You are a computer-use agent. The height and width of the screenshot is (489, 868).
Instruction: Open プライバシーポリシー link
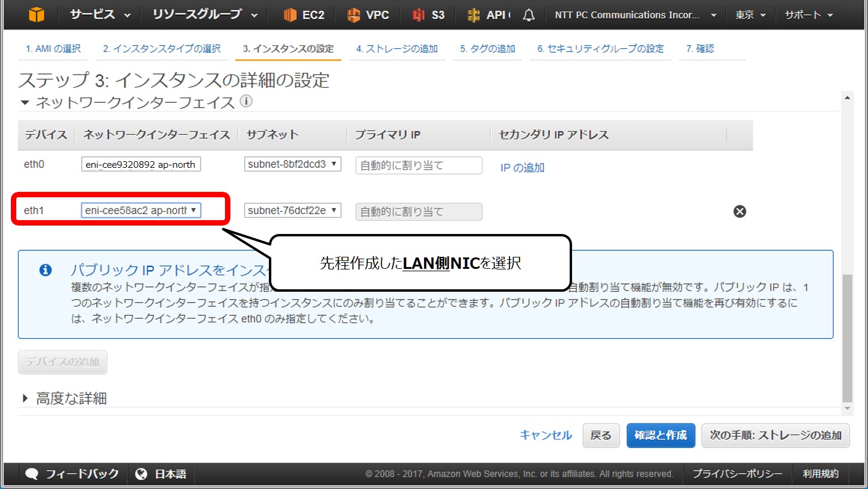737,473
